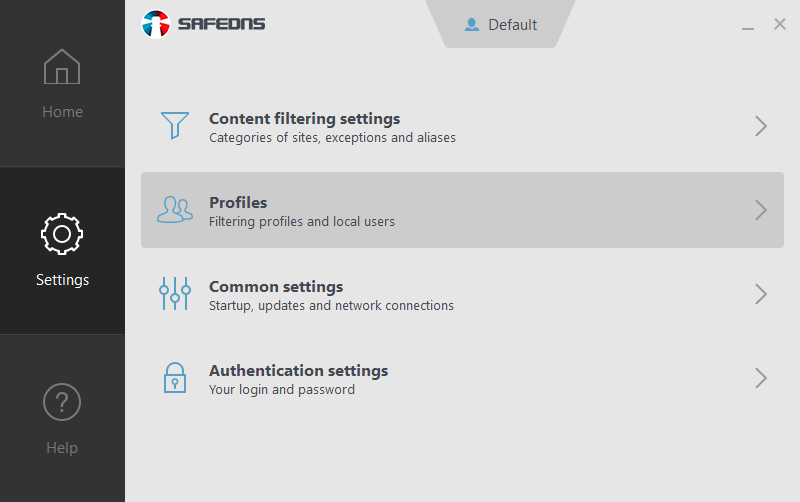
Task: Select the Settings gear icon
Action: 62,234
